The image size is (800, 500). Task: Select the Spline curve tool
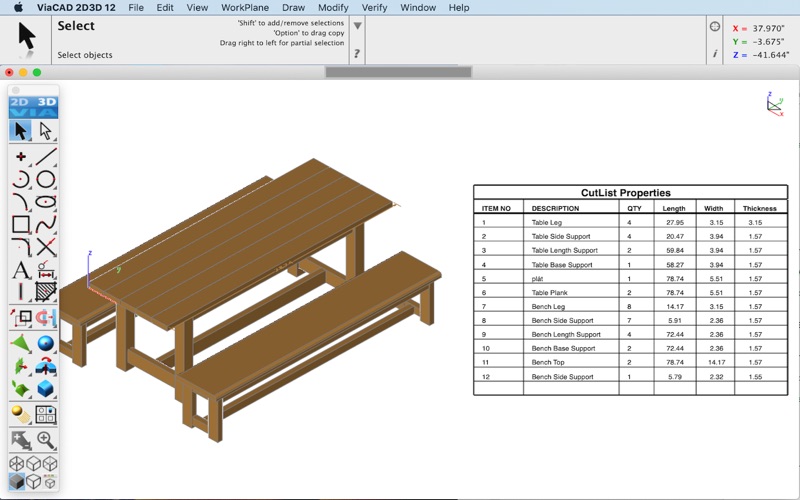point(46,226)
